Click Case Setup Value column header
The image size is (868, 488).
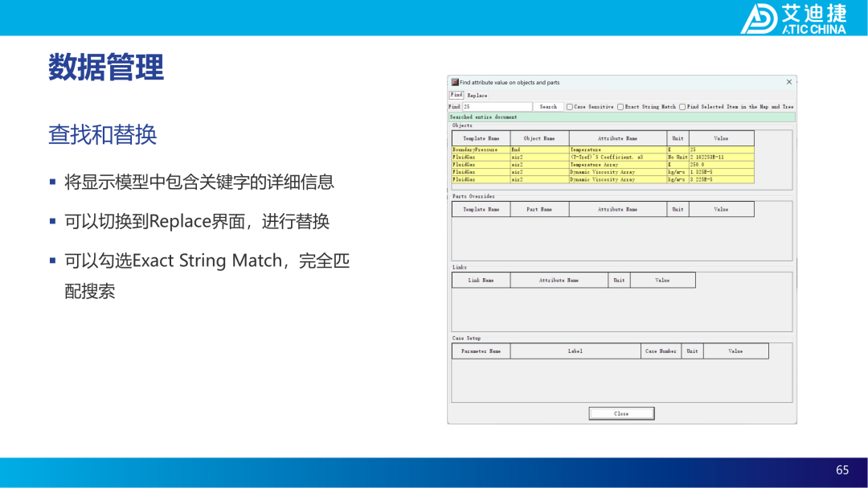pos(735,351)
